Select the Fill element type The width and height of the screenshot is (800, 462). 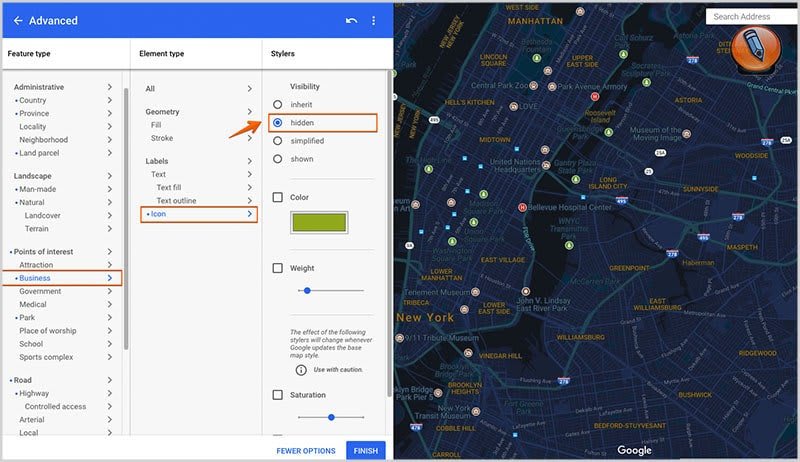coord(156,125)
